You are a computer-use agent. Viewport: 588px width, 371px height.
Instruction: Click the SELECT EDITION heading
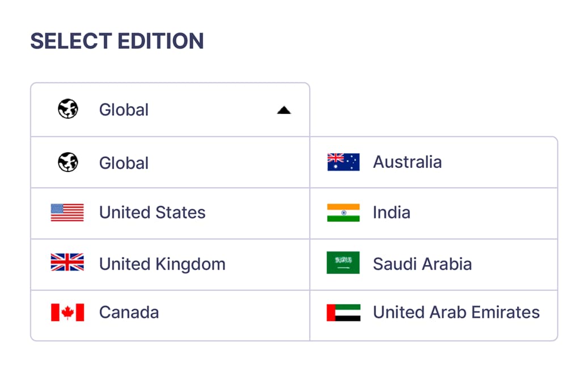click(117, 40)
